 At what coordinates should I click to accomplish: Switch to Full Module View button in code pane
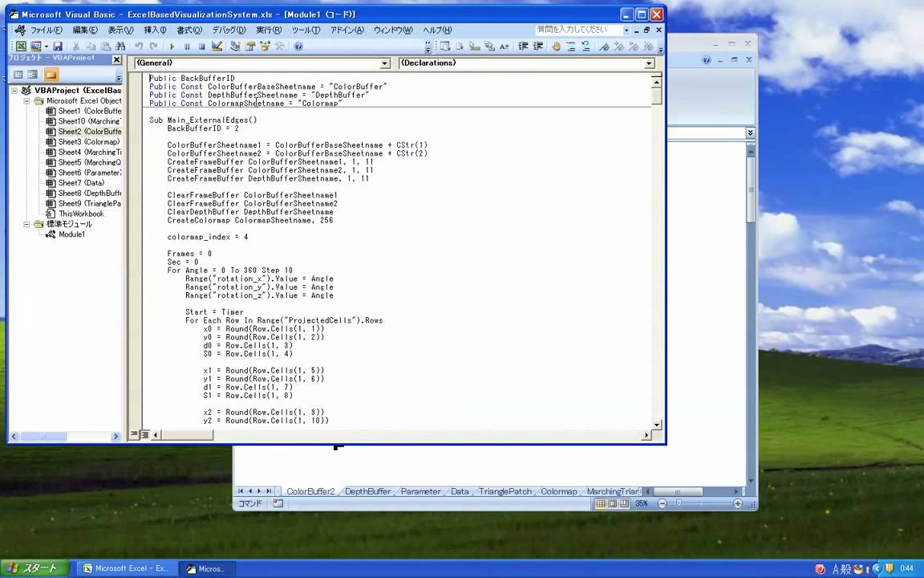pyautogui.click(x=145, y=434)
